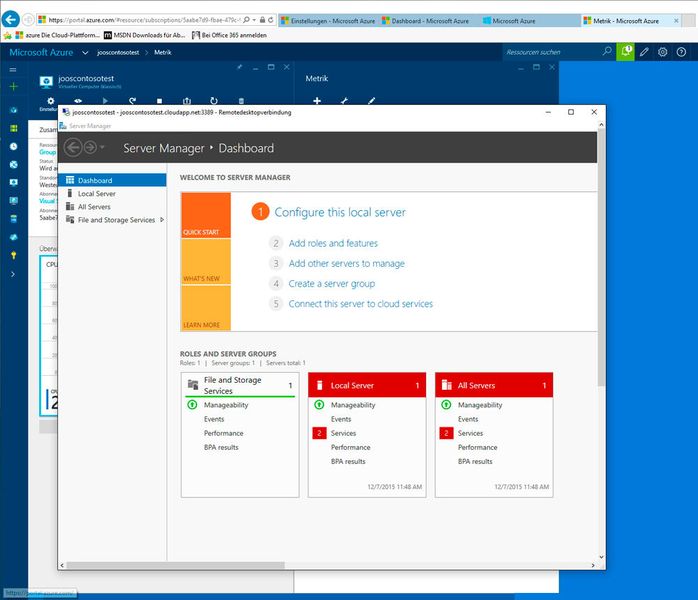
Task: Select All Servers in left navigation
Action: [x=94, y=207]
